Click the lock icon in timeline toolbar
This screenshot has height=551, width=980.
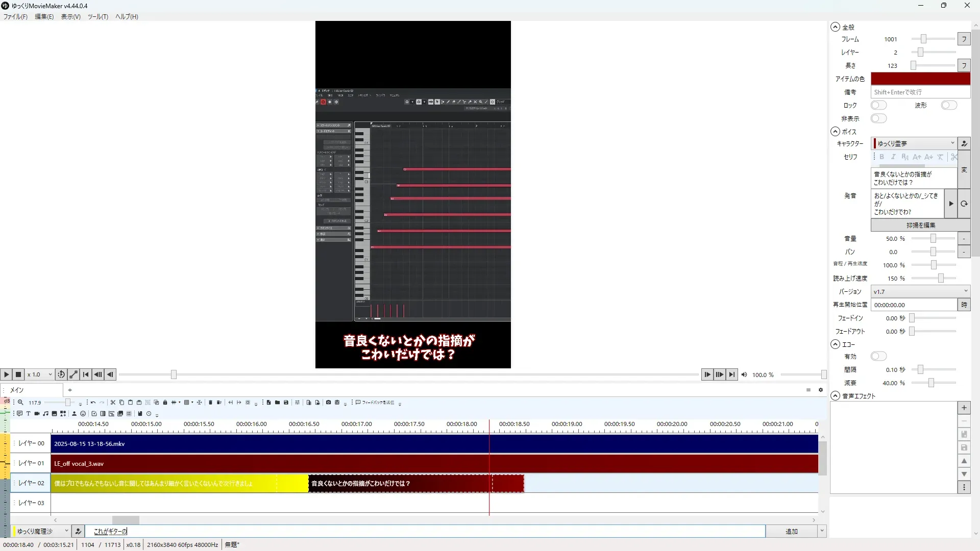click(165, 403)
